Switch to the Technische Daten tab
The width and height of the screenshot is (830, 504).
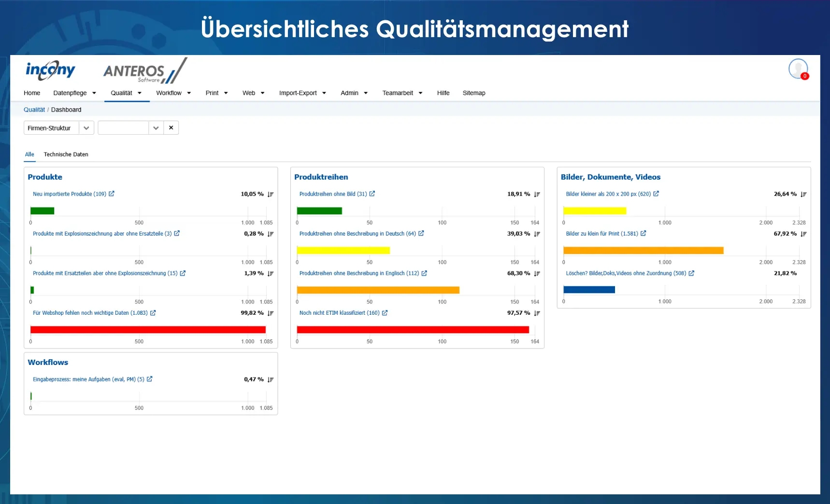(x=66, y=154)
